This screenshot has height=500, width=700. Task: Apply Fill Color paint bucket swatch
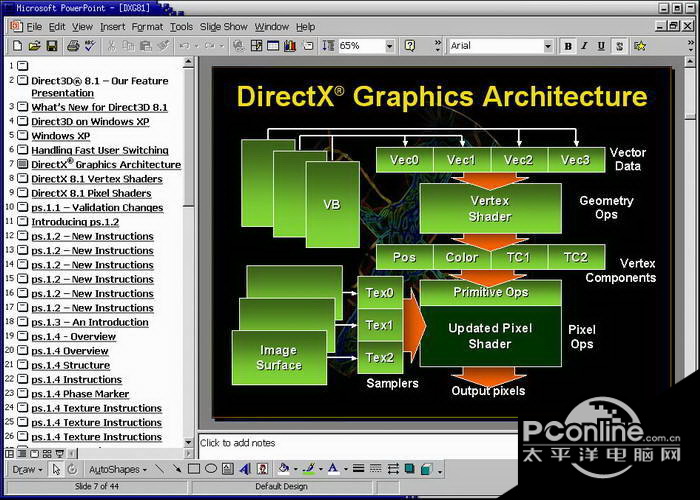point(283,469)
